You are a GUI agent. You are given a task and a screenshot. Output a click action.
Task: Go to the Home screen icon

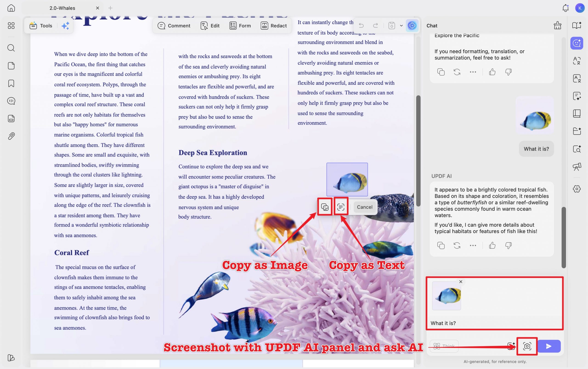click(x=11, y=8)
